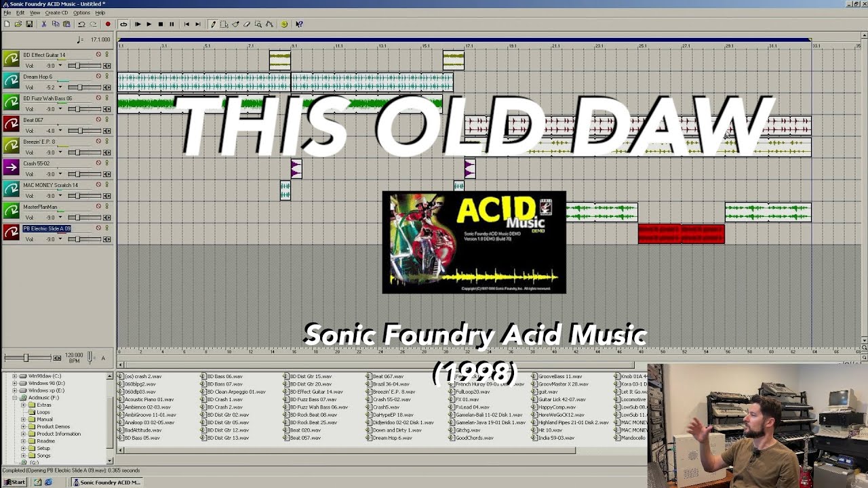868x488 pixels.
Task: Open the Options menu
Action: pyautogui.click(x=81, y=13)
